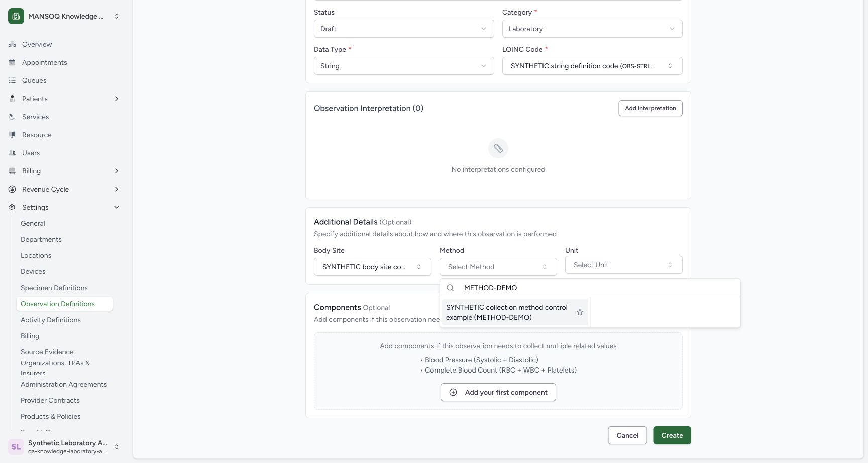Click the Queues list icon
The height and width of the screenshot is (463, 868).
point(12,80)
